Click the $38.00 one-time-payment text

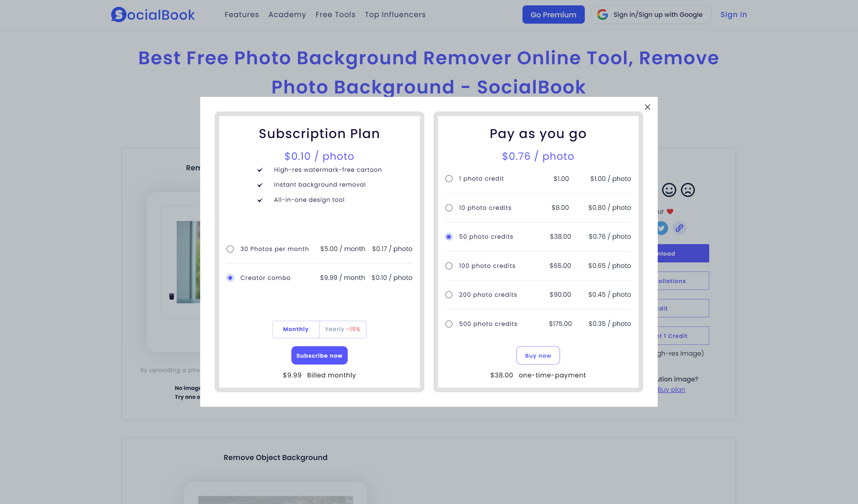pyautogui.click(x=538, y=375)
